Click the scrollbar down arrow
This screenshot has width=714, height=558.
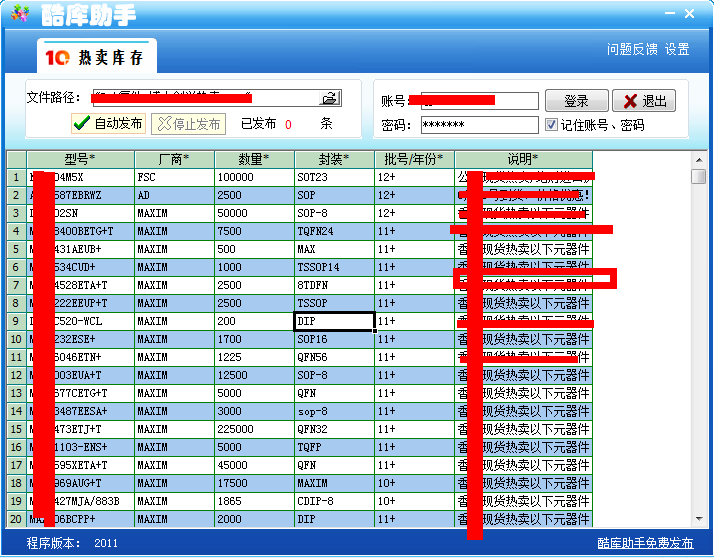tap(699, 519)
